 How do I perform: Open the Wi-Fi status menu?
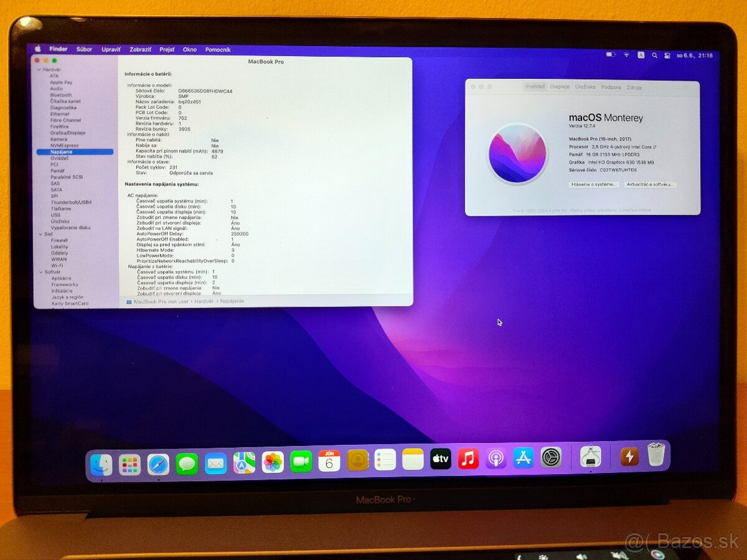point(626,55)
